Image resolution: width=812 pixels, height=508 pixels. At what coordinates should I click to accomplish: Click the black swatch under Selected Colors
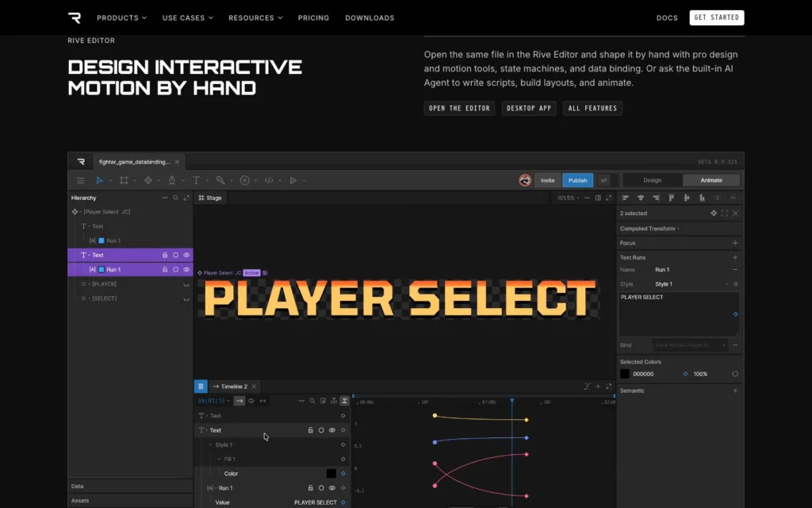click(625, 374)
